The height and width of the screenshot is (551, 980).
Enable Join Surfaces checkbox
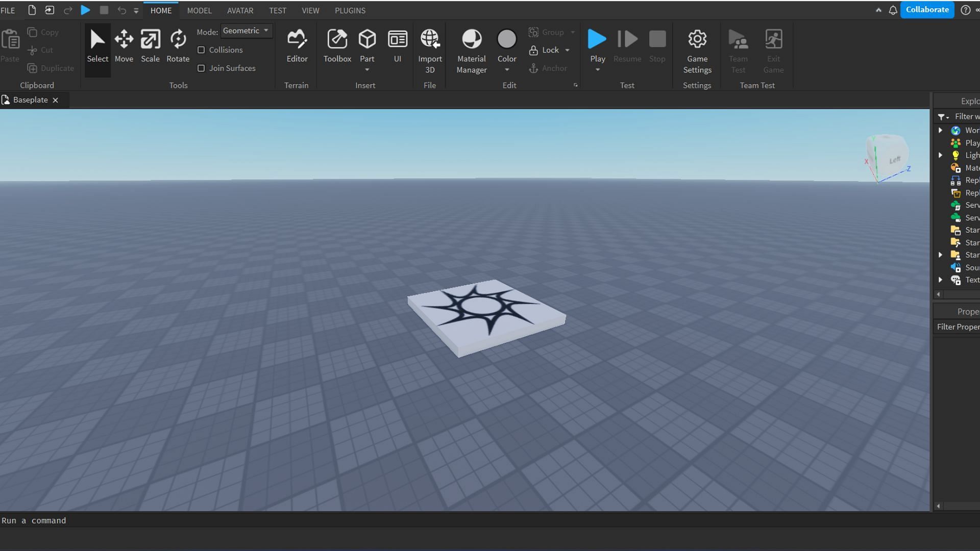click(x=202, y=67)
